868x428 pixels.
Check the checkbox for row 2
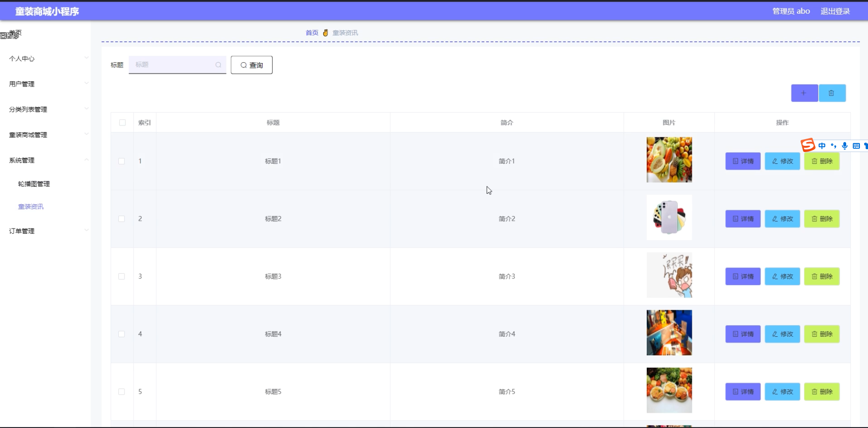point(122,219)
